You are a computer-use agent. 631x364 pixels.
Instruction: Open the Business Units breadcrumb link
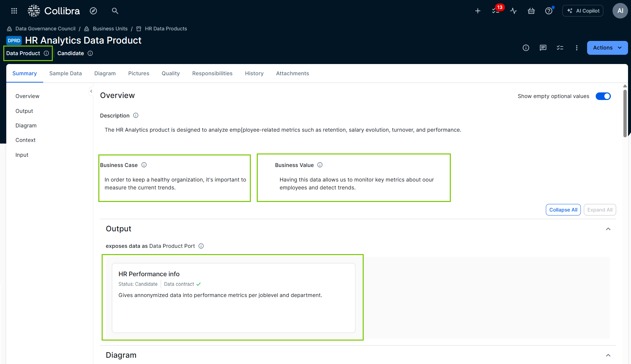click(x=110, y=28)
